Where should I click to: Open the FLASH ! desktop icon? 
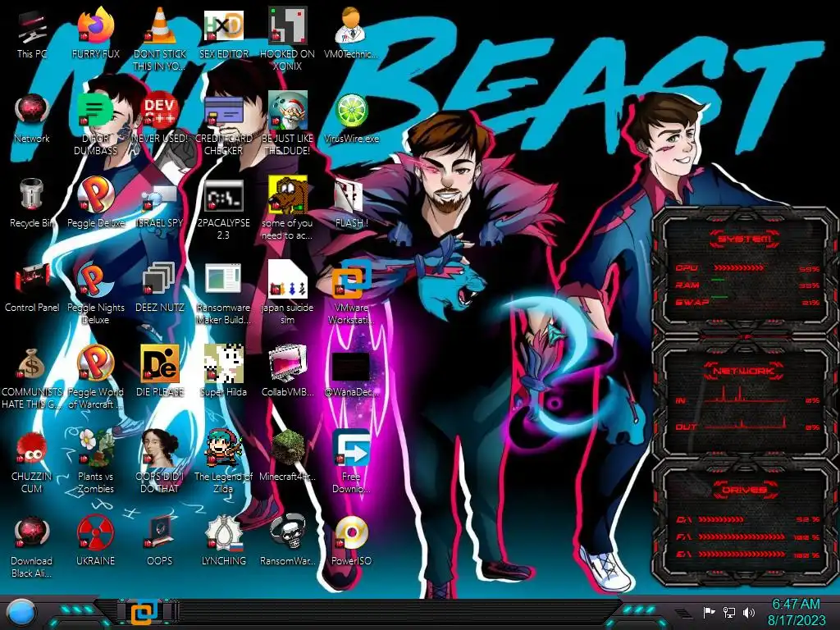tap(349, 196)
